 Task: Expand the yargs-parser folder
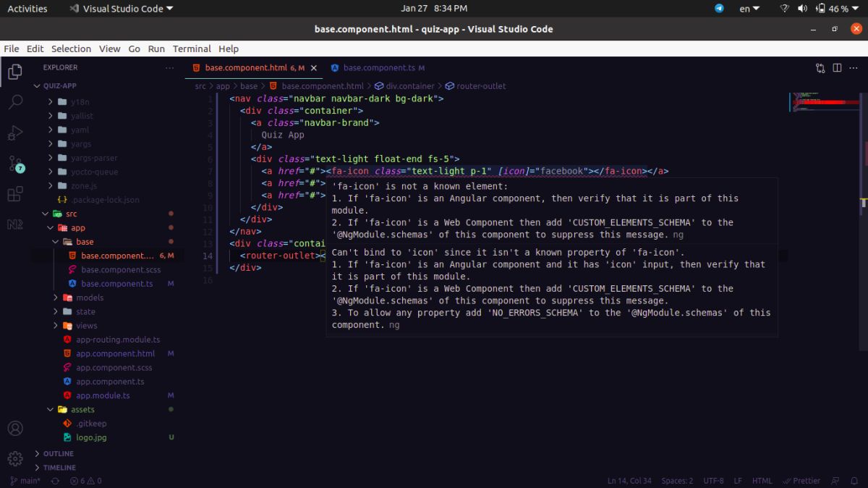tap(94, 158)
